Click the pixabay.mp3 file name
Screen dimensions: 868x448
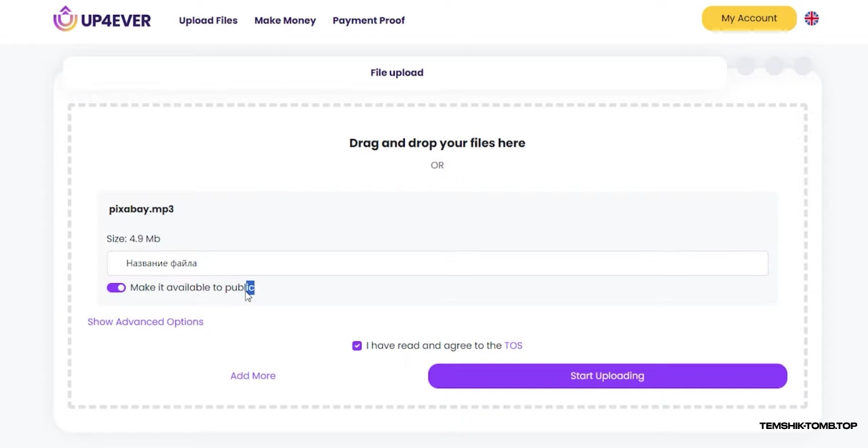click(x=141, y=209)
